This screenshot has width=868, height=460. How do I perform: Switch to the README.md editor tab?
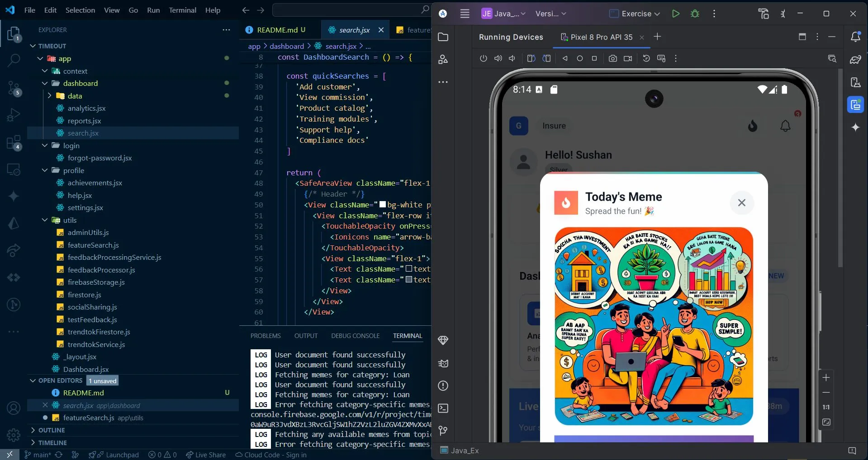(x=277, y=30)
